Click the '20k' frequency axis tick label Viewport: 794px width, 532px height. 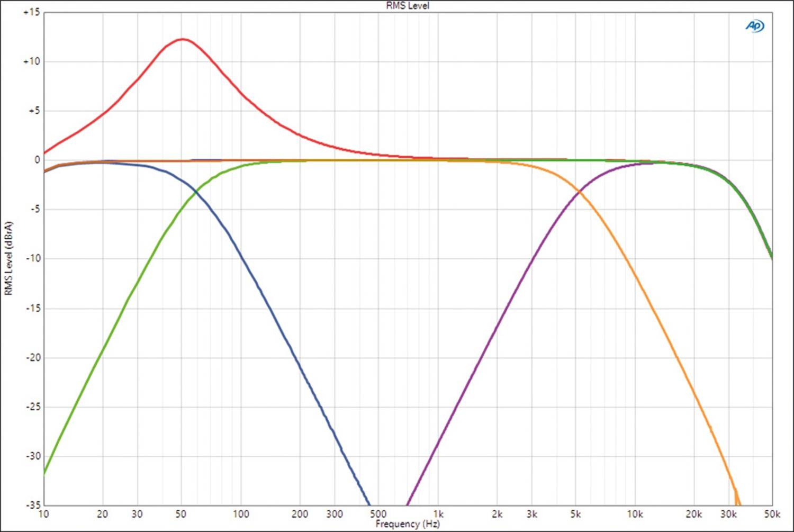point(694,514)
